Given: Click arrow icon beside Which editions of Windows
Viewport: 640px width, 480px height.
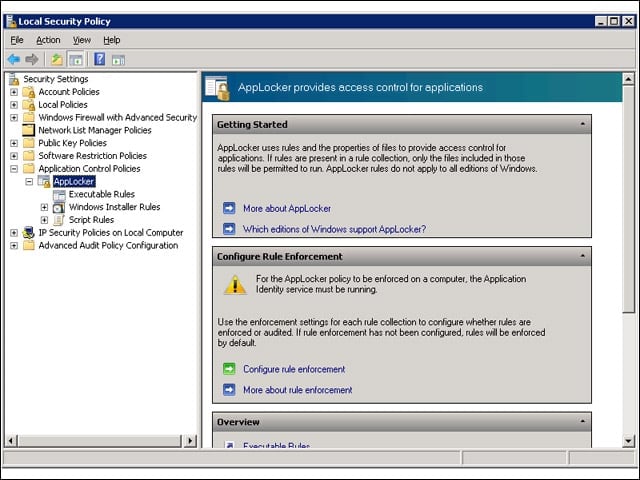Looking at the screenshot, I should [229, 229].
